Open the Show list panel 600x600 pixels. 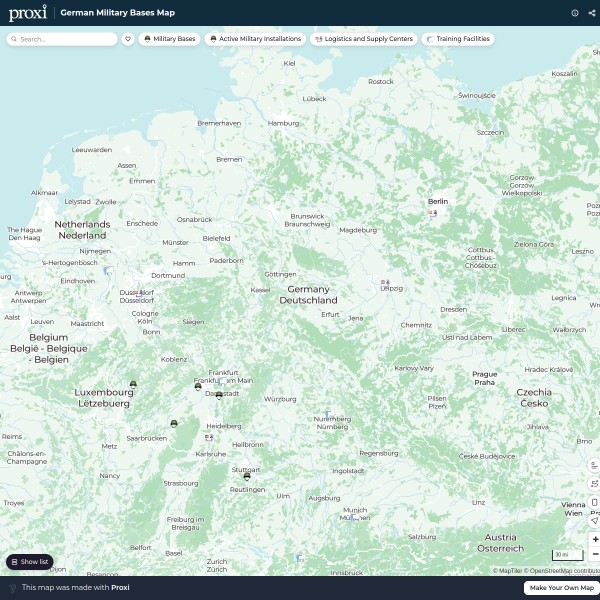pyautogui.click(x=30, y=562)
